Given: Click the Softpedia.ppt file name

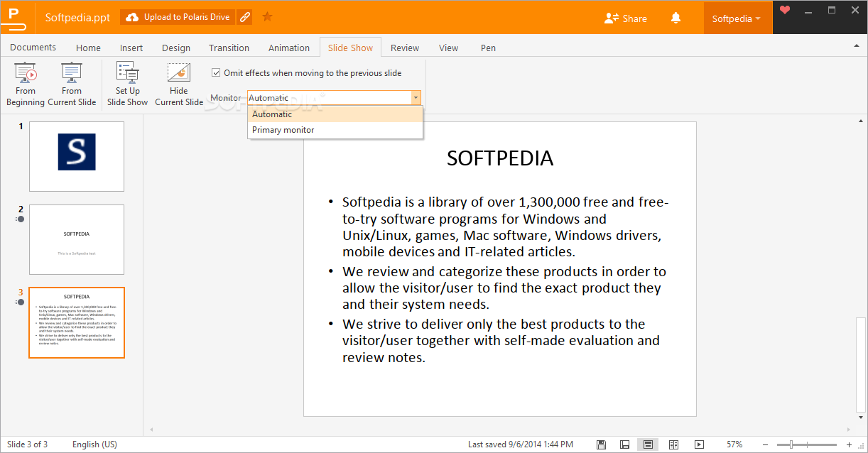Looking at the screenshot, I should 77,18.
